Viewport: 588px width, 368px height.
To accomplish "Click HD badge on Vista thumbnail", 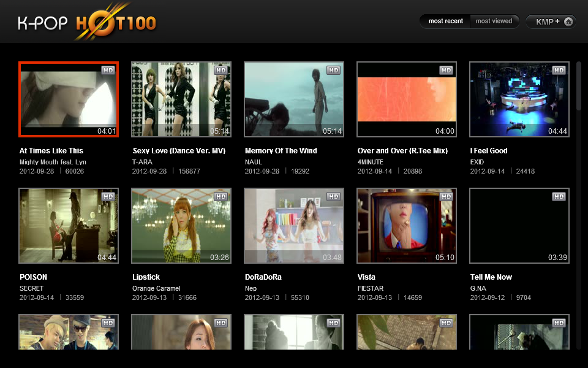I will [446, 197].
